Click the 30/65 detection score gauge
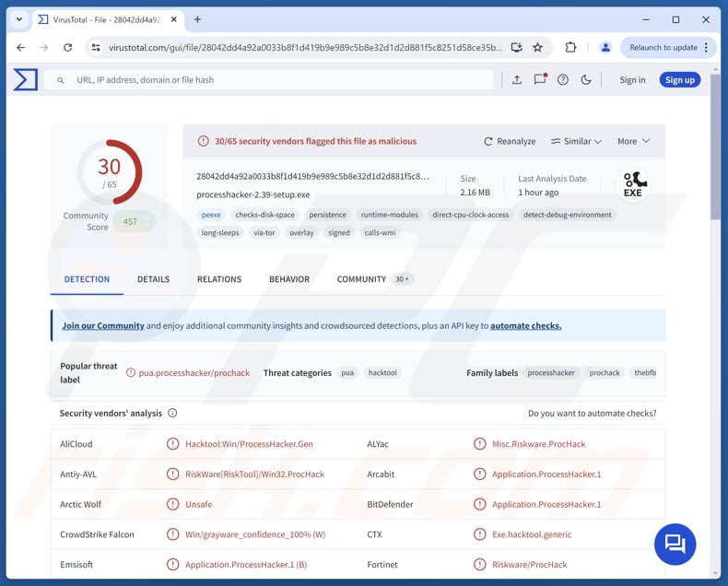The width and height of the screenshot is (728, 586). tap(109, 172)
